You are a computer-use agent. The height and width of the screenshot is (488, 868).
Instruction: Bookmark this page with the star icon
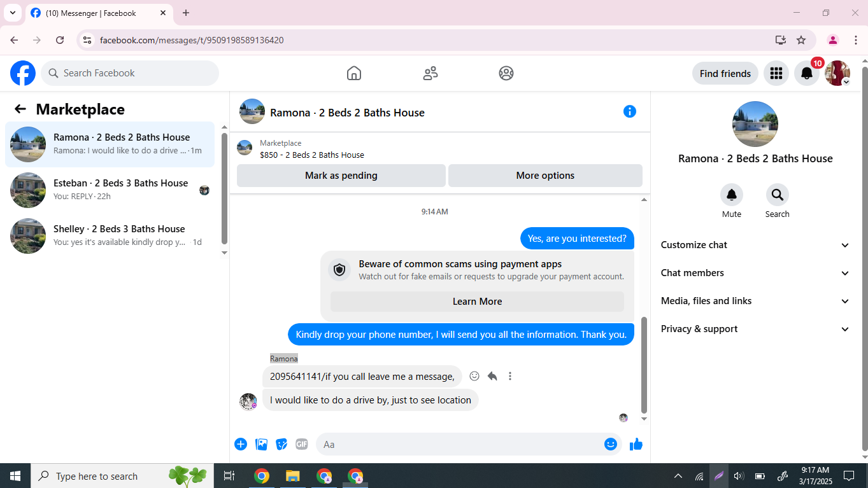pos(801,40)
